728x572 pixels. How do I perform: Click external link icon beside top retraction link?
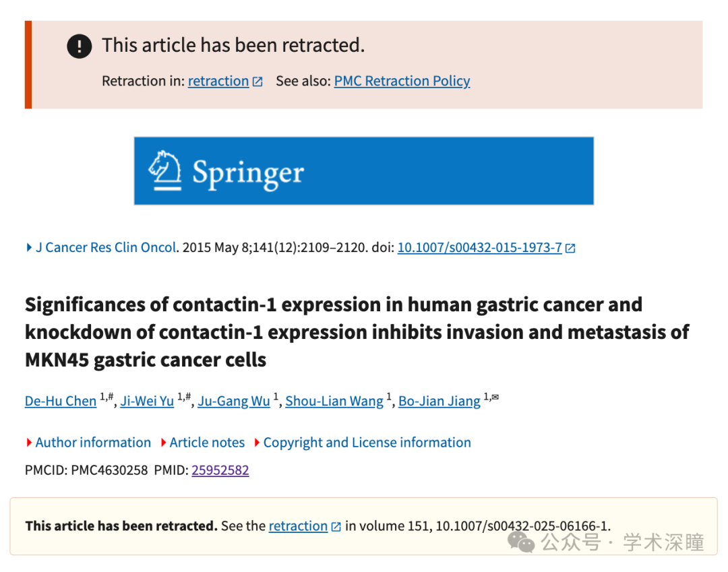point(257,82)
